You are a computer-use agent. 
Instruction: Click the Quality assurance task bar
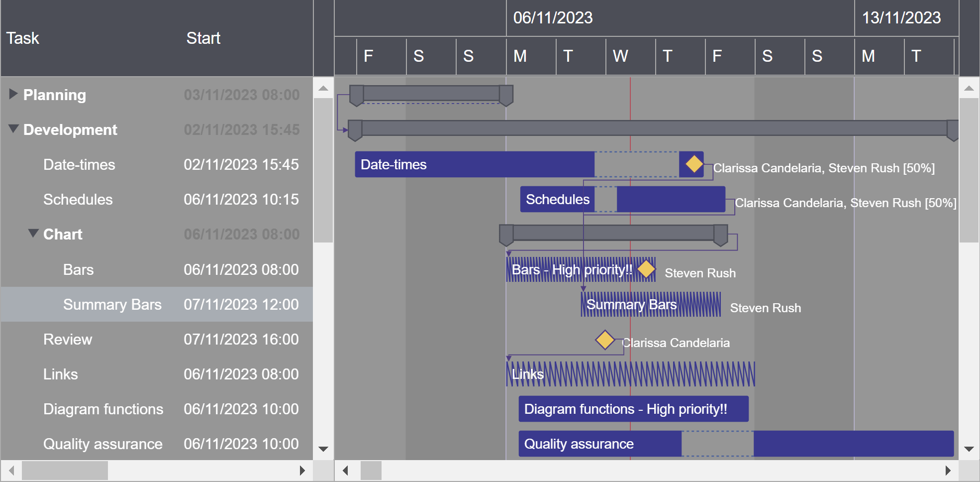597,444
